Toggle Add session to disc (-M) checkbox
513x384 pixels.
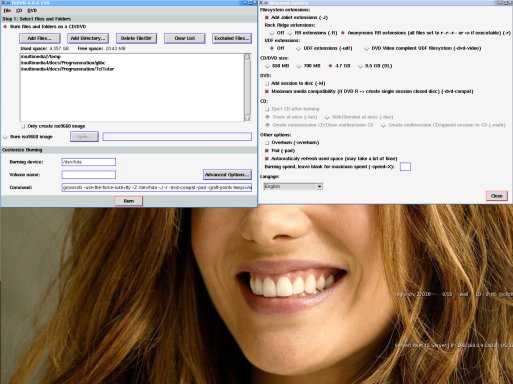click(267, 83)
